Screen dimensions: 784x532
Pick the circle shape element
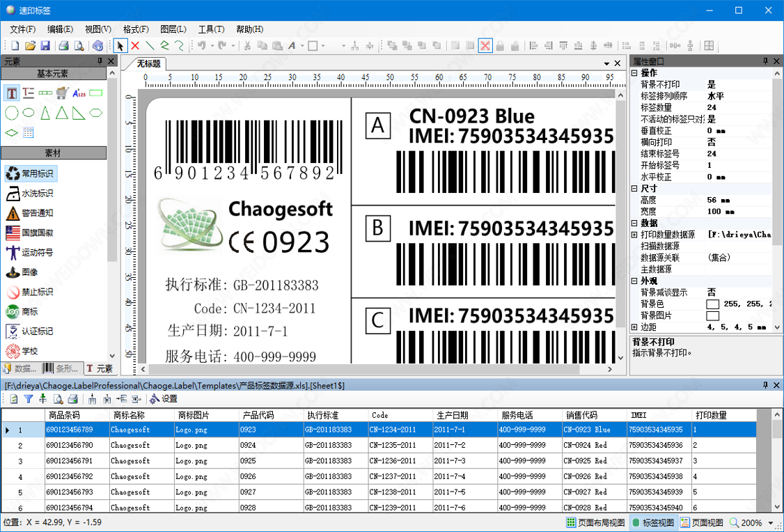pyautogui.click(x=12, y=113)
